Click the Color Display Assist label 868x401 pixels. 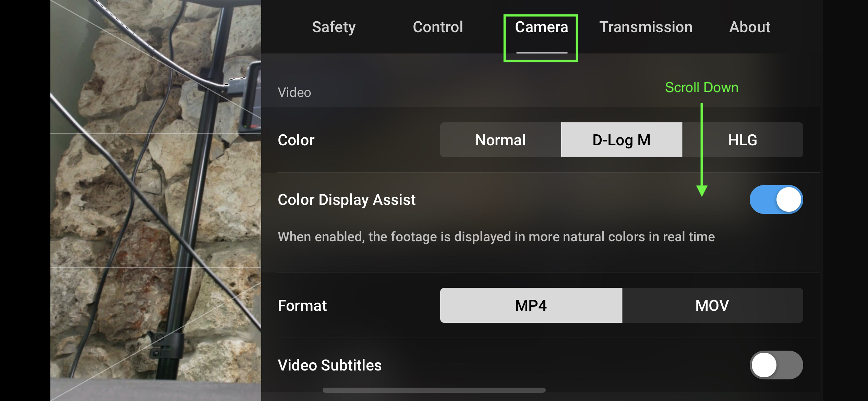[x=347, y=200]
